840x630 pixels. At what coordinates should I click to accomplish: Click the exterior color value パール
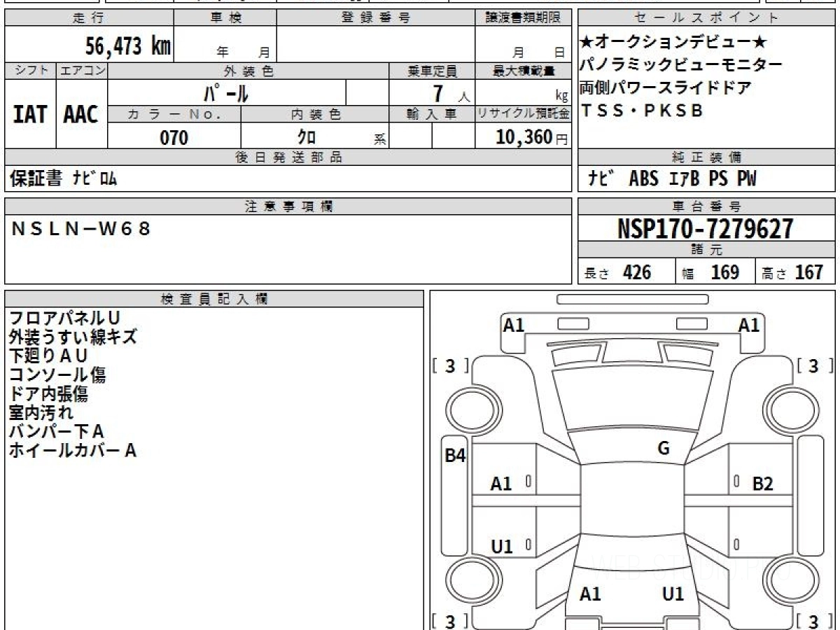tap(225, 92)
